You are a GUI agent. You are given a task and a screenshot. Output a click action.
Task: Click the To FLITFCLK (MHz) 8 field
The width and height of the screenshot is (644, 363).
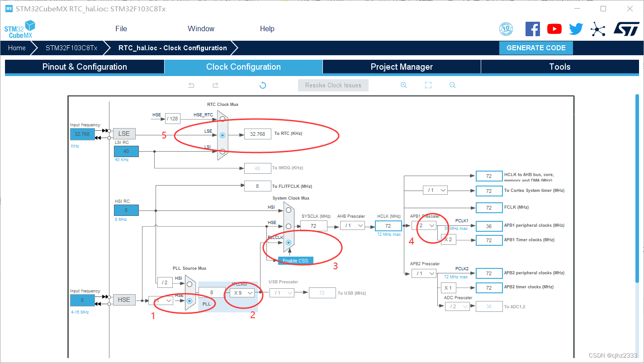click(257, 186)
